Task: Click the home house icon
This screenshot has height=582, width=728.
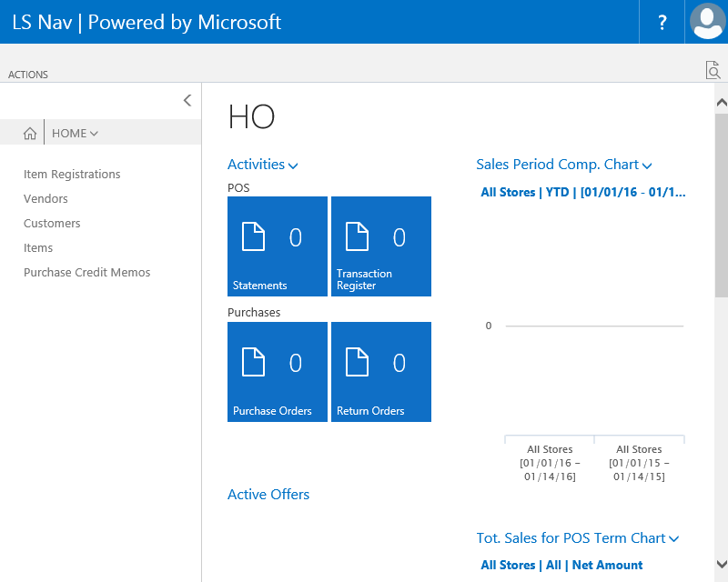Action: [30, 134]
